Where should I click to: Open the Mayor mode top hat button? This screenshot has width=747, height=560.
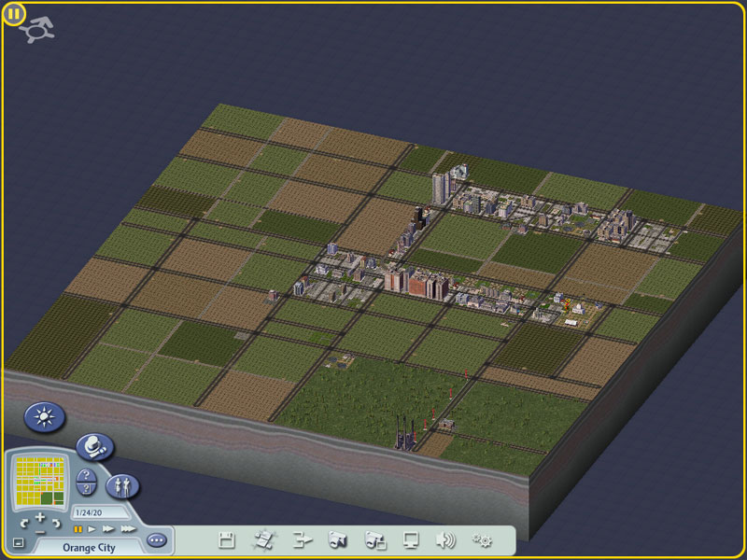[x=95, y=447]
